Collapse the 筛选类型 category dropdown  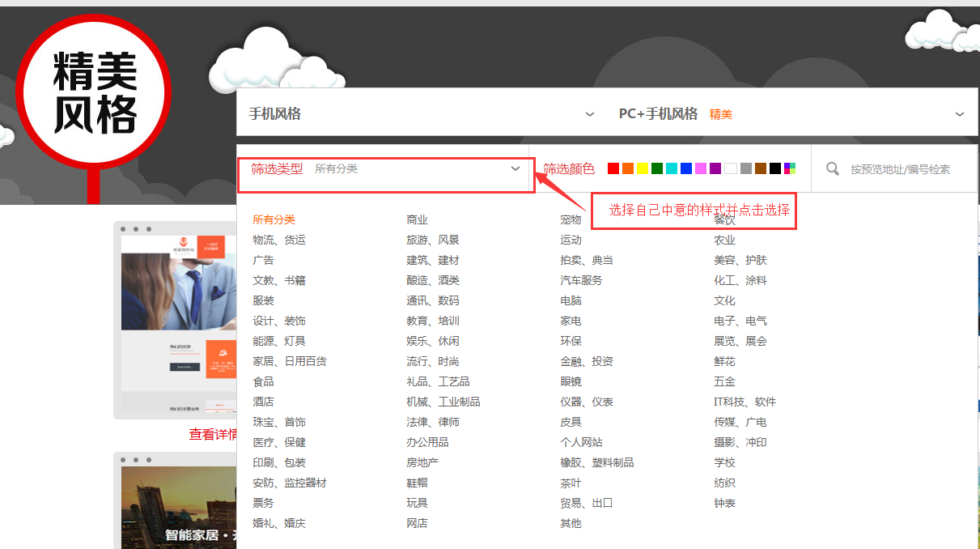[515, 168]
